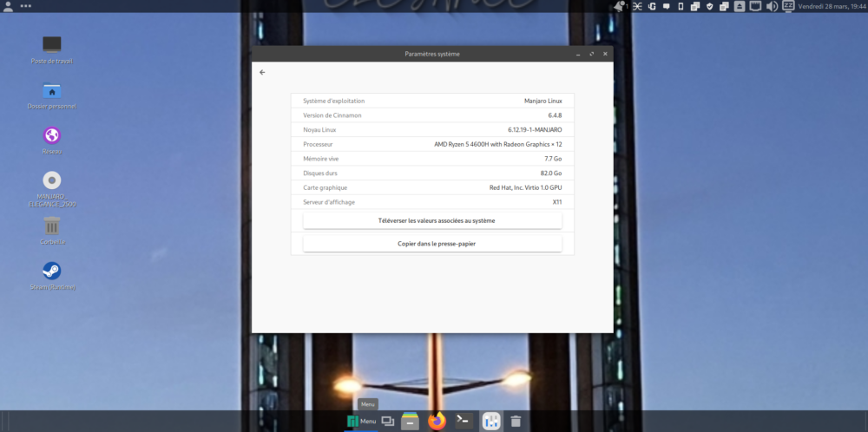Select the system settings mixer icon in panel
This screenshot has width=868, height=432.
(491, 421)
